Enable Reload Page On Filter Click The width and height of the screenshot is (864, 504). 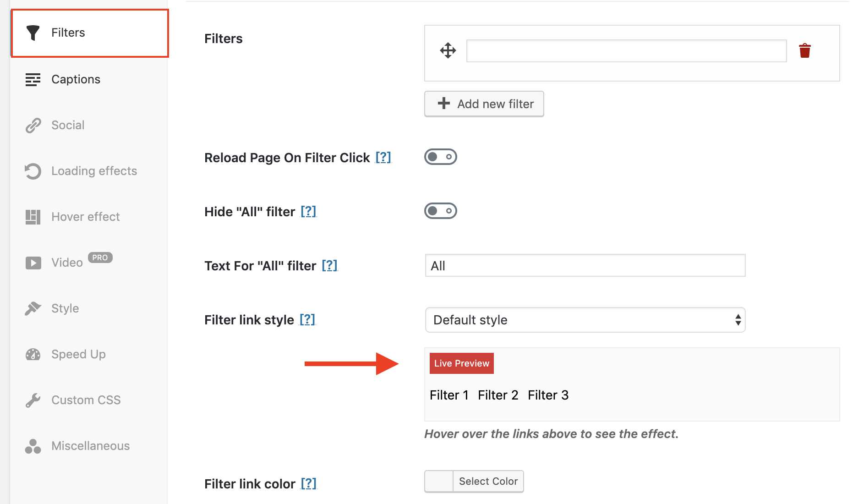coord(440,156)
